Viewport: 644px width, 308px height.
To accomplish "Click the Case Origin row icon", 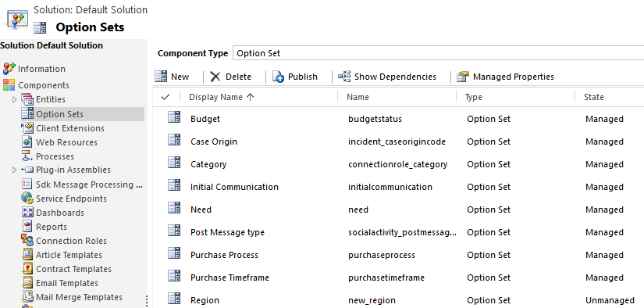I will (x=174, y=140).
